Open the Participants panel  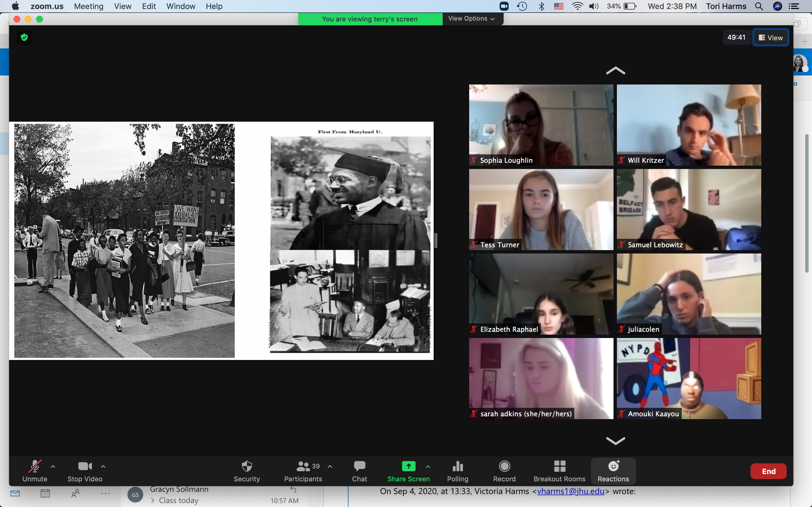click(x=303, y=471)
